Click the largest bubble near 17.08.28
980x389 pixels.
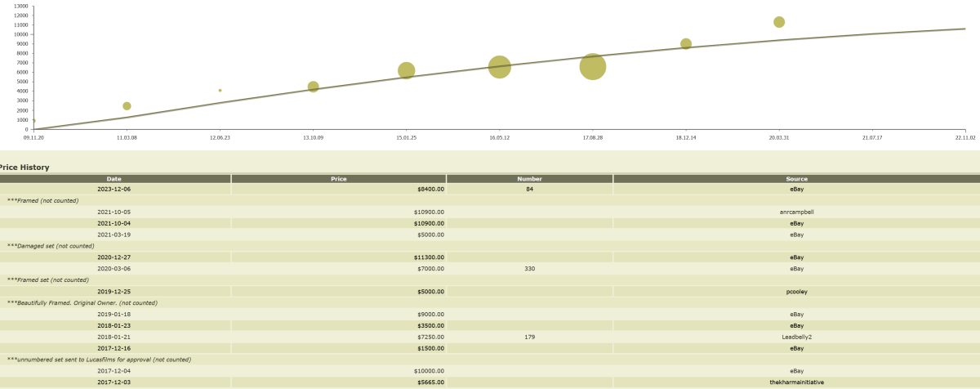click(x=593, y=67)
